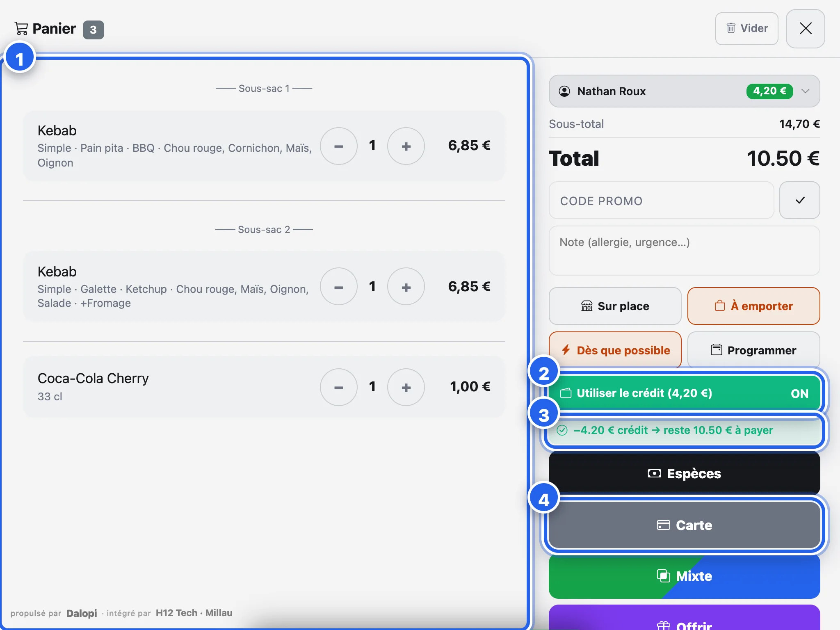Focus the CODE PROMO input field
Image resolution: width=840 pixels, height=630 pixels.
click(x=661, y=201)
